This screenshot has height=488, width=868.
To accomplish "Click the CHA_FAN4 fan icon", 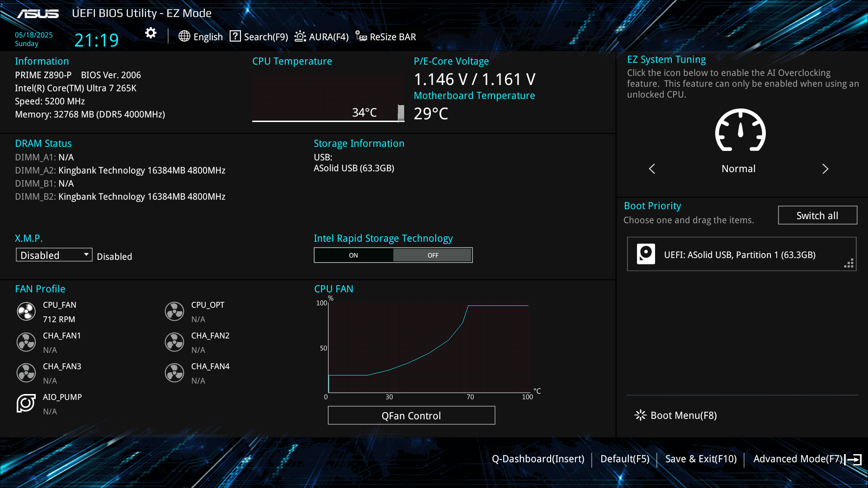I will click(x=175, y=373).
